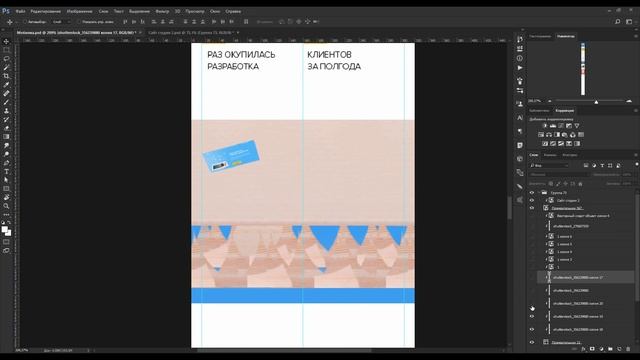This screenshot has height=360, width=640.
Task: Open the workspace switcher in options bar
Action: (629, 22)
